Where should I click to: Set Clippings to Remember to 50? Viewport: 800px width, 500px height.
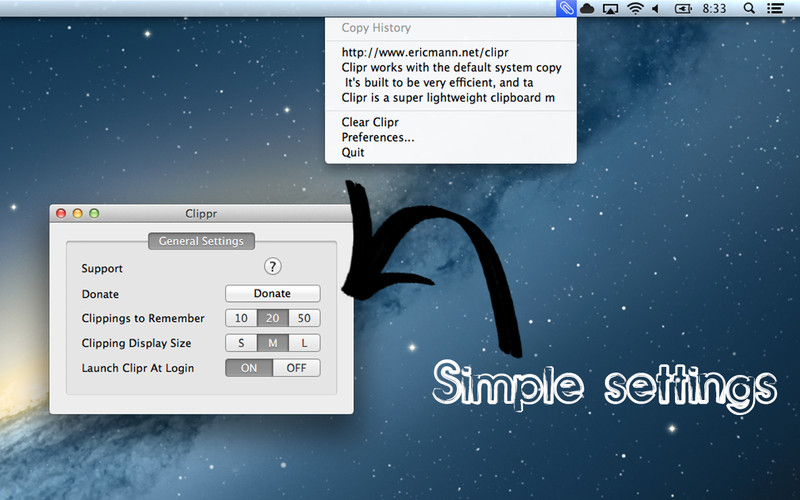[x=304, y=318]
